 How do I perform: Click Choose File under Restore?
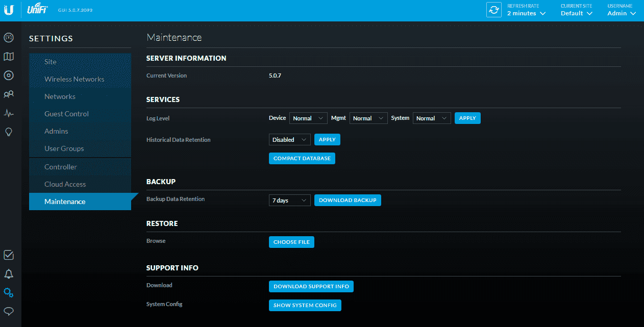[291, 242]
